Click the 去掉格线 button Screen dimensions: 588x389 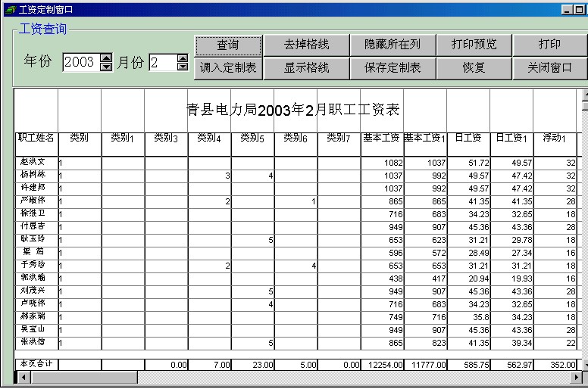pyautogui.click(x=306, y=45)
